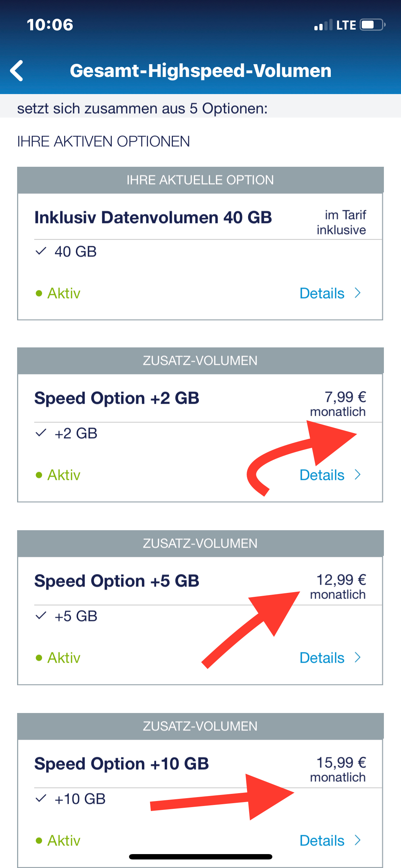Tap checkmark next to +5 GB
This screenshot has width=401, height=868.
coord(41,615)
